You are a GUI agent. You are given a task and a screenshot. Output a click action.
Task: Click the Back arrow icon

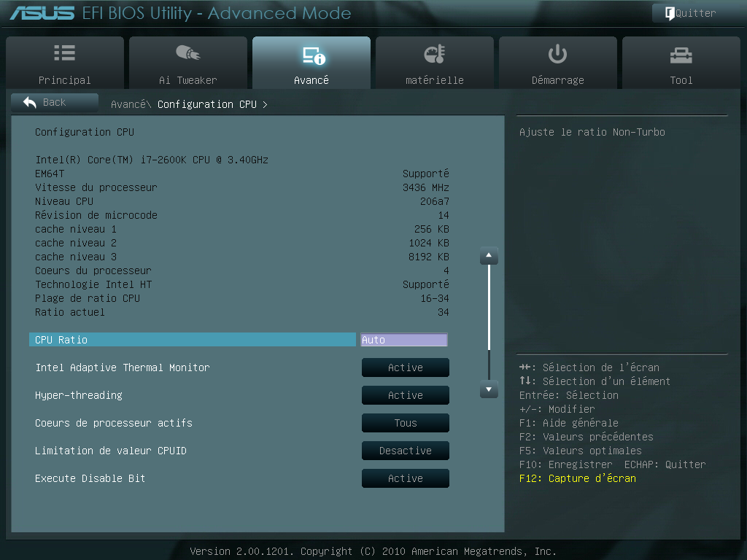[x=29, y=102]
